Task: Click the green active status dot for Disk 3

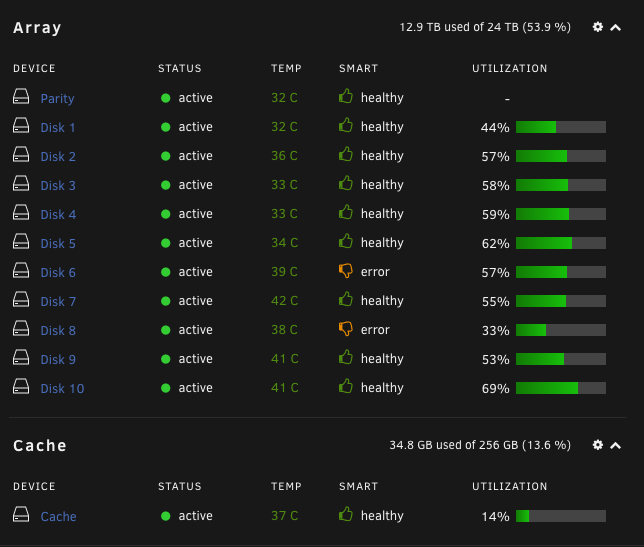Action: tap(166, 185)
